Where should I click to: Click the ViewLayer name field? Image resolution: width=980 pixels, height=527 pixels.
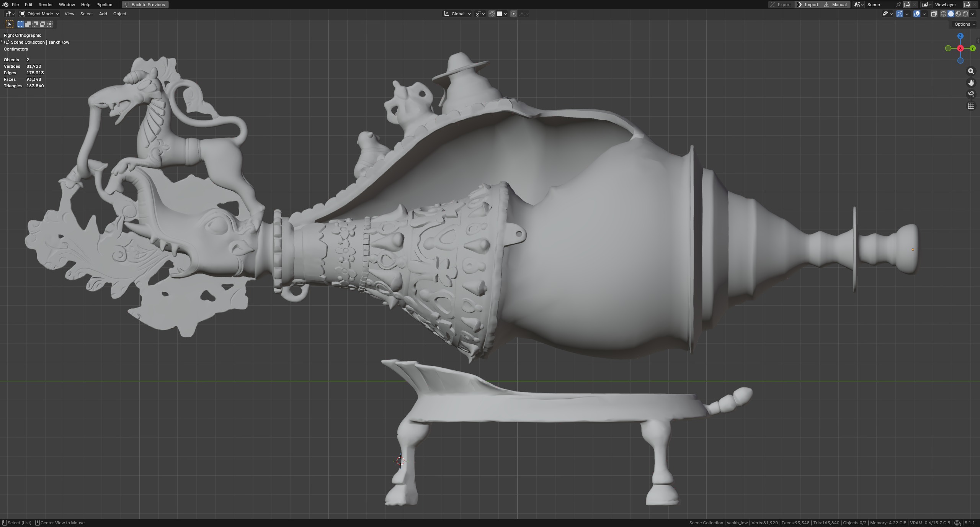(x=948, y=5)
